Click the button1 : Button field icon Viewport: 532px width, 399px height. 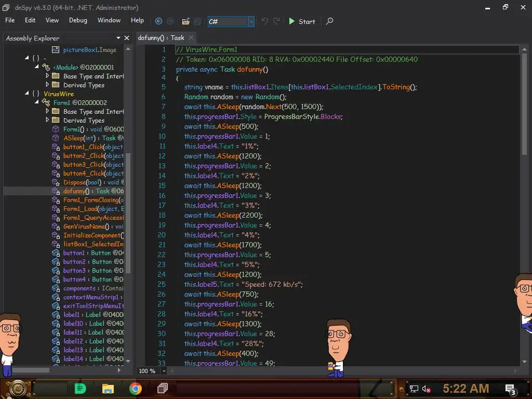56,253
